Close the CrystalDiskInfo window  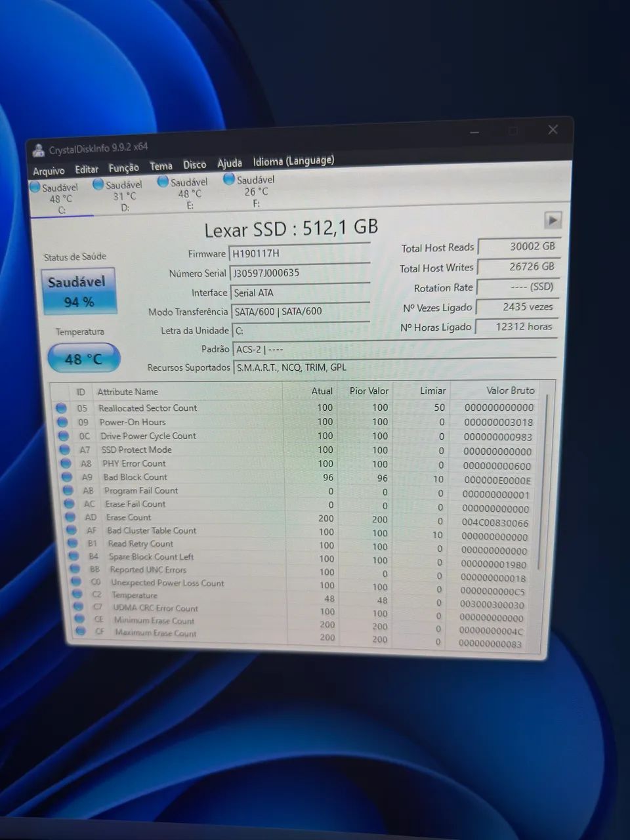coord(553,130)
